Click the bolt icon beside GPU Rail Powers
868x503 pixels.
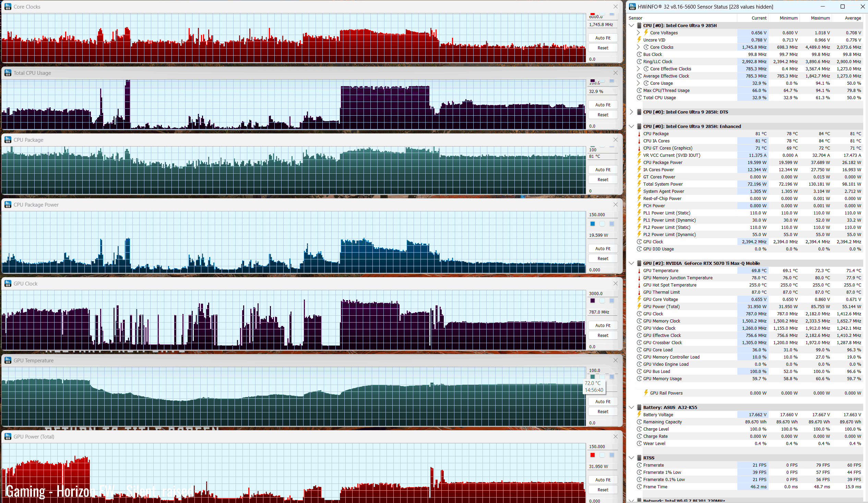pos(646,393)
